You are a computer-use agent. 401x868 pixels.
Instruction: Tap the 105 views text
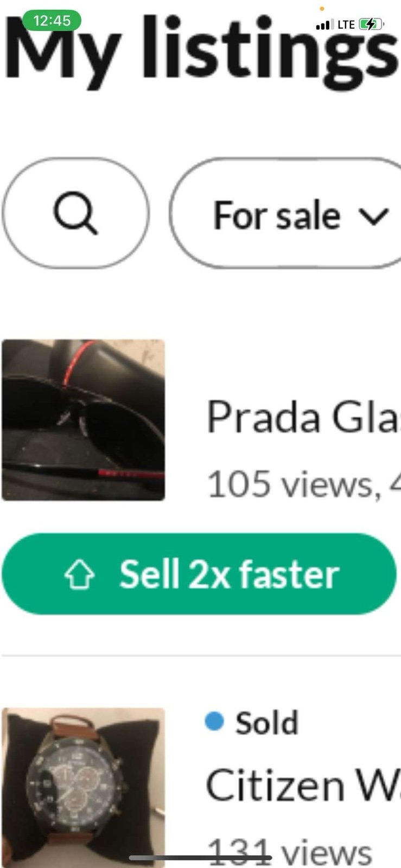coord(291,484)
